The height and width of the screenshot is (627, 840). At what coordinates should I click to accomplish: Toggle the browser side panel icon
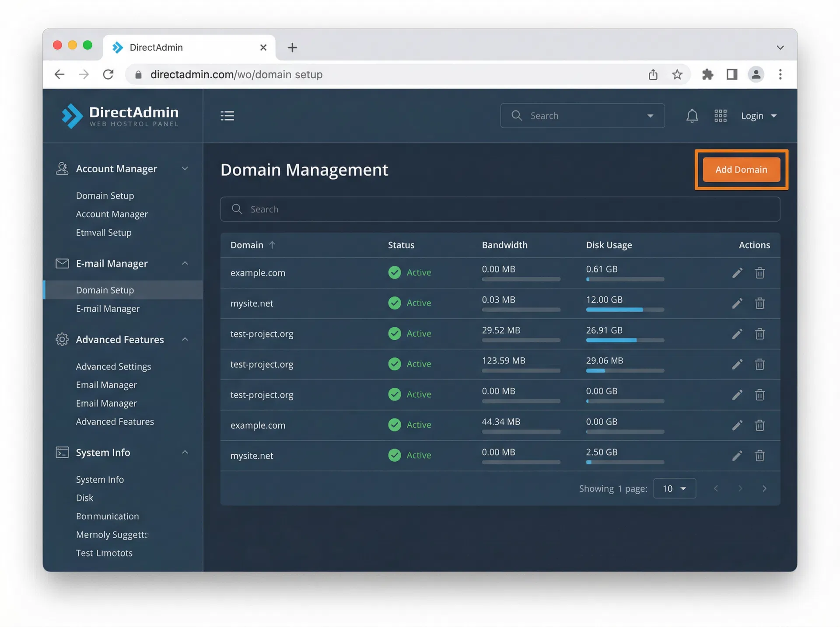point(731,74)
